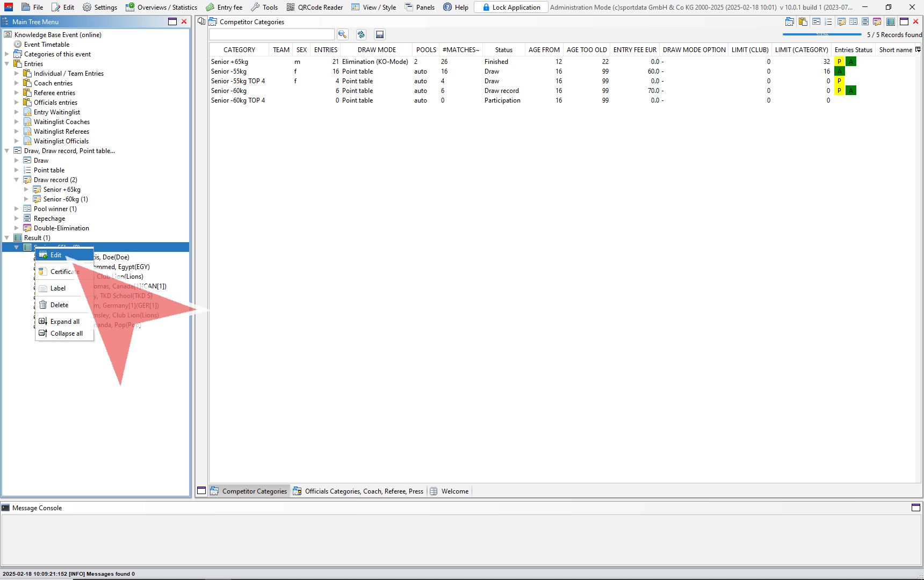This screenshot has height=580, width=924.
Task: Close the Main Tree Menu with red X
Action: click(x=184, y=21)
